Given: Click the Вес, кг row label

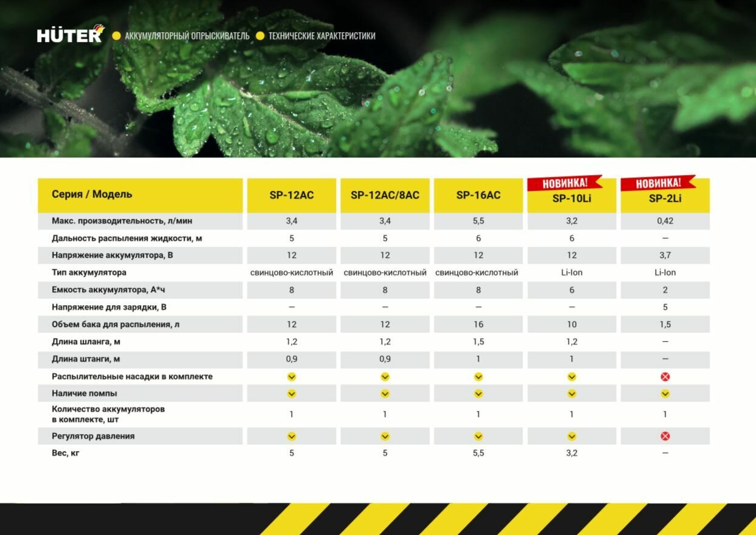Looking at the screenshot, I should pyautogui.click(x=66, y=453).
